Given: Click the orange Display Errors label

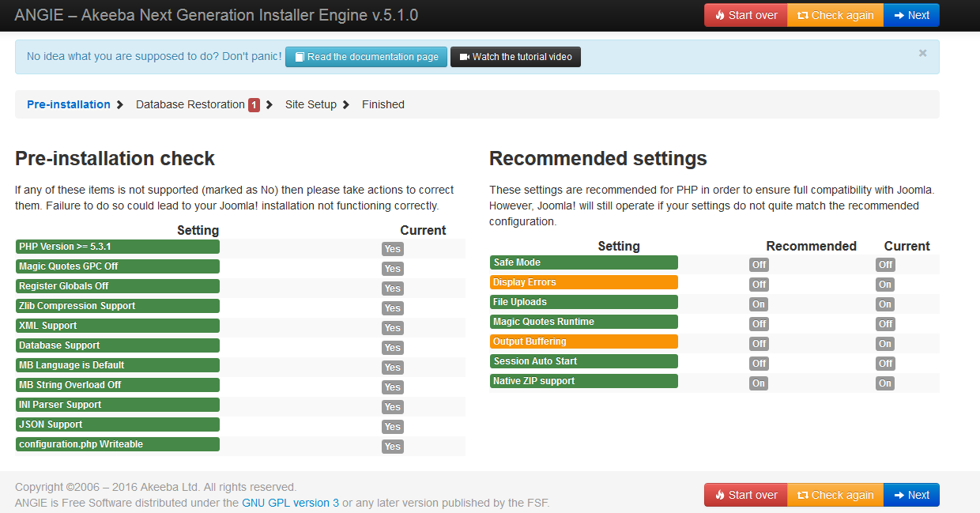Looking at the screenshot, I should click(584, 282).
